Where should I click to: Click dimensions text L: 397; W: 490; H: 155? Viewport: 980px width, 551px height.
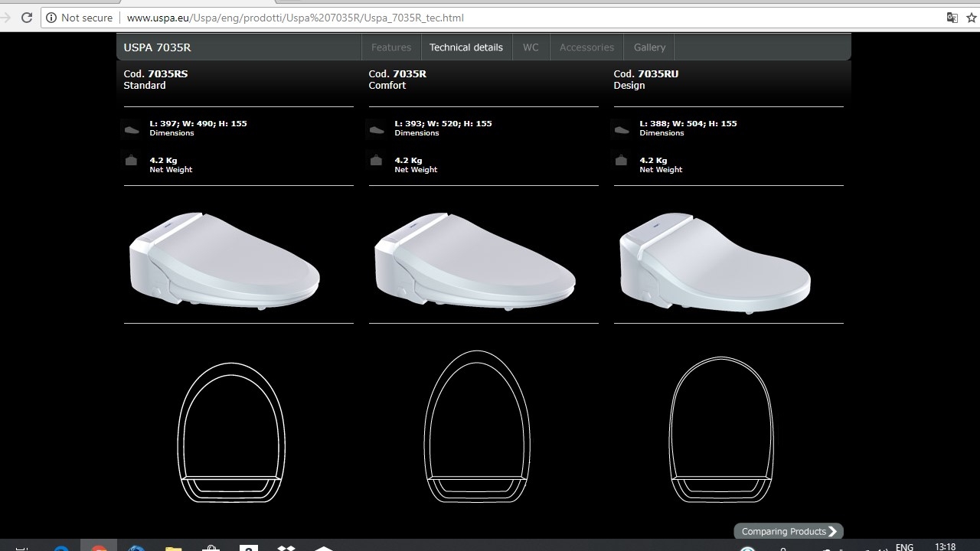[198, 123]
